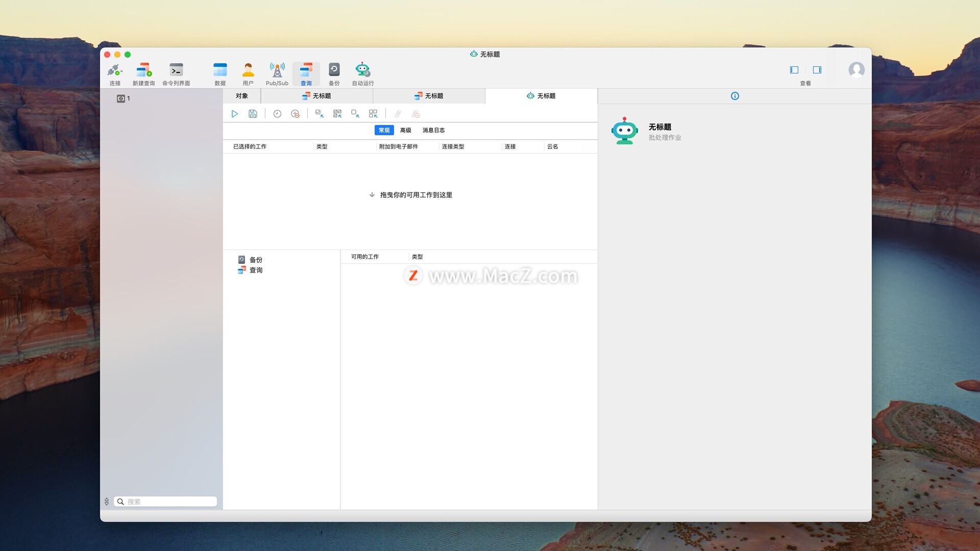Open the 高级 settings tab

[x=405, y=130]
